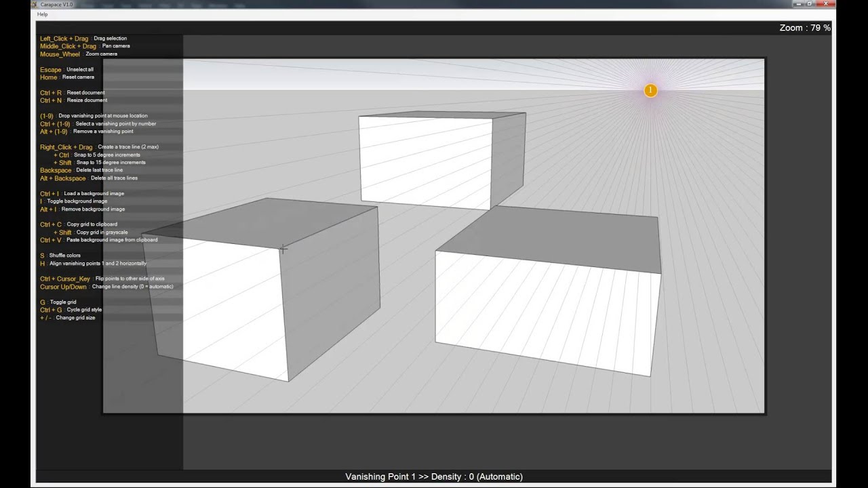Click the 'Zoom camera' help line
The width and height of the screenshot is (868, 488).
(x=101, y=54)
